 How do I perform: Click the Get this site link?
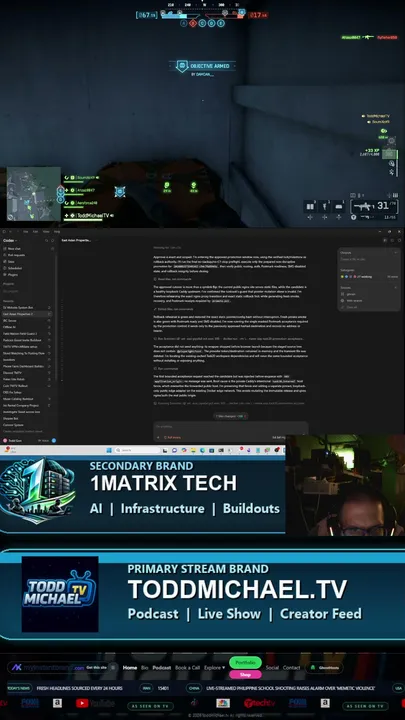(x=96, y=667)
